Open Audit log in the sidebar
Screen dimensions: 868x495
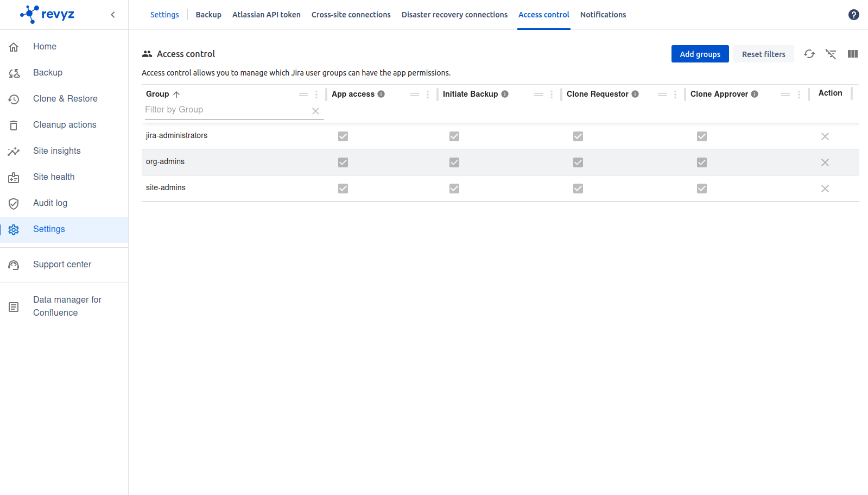coord(50,203)
